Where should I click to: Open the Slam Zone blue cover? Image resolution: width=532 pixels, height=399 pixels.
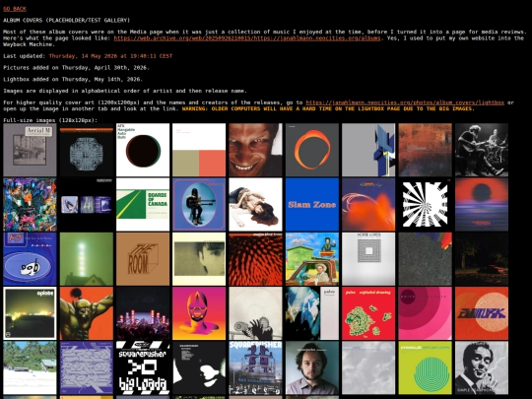[x=312, y=205]
